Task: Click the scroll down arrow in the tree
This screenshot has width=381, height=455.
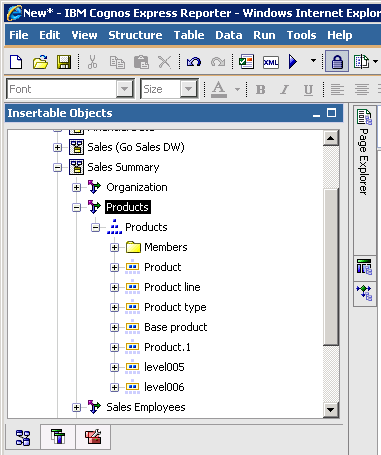Action: click(x=331, y=410)
